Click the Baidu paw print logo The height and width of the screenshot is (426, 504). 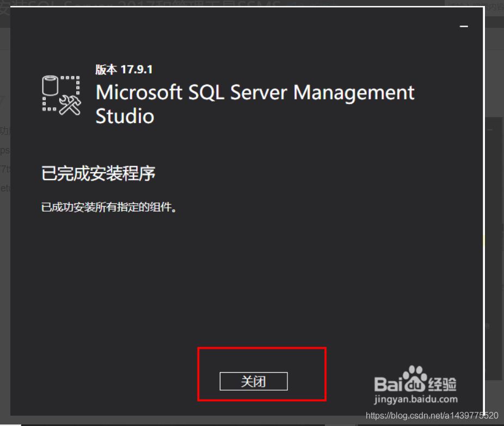click(x=415, y=379)
